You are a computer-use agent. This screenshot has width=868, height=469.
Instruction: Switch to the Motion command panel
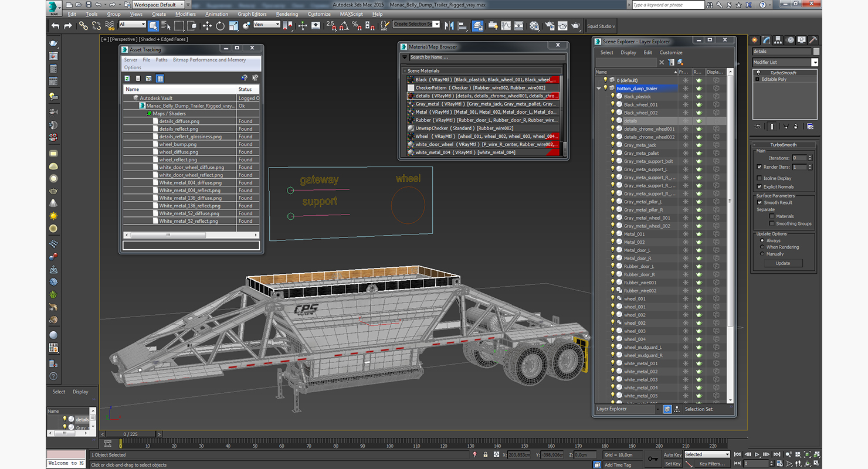791,40
